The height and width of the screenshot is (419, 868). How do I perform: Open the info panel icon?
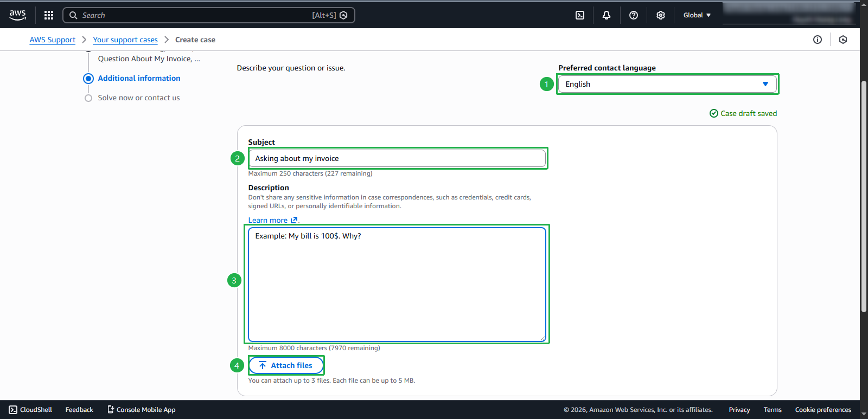pyautogui.click(x=818, y=40)
